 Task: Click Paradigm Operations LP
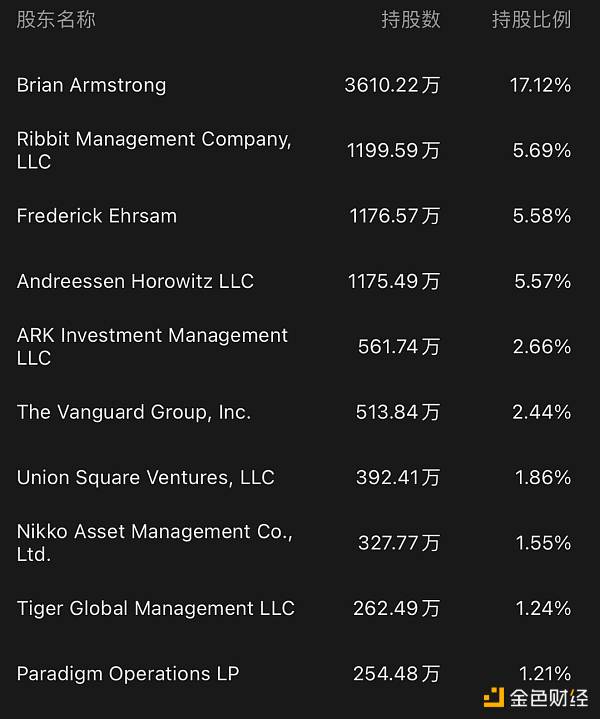click(x=128, y=673)
